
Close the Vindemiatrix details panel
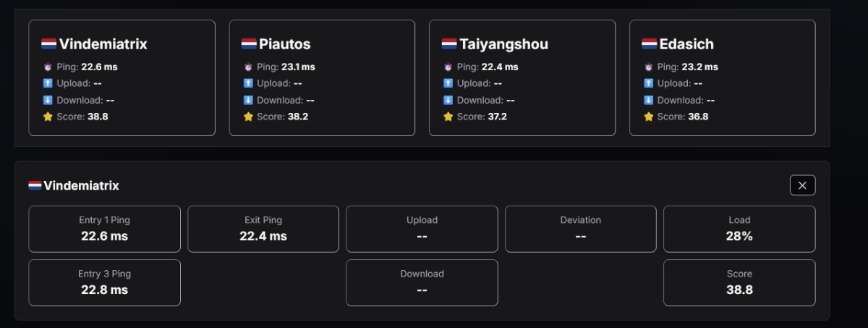(802, 185)
